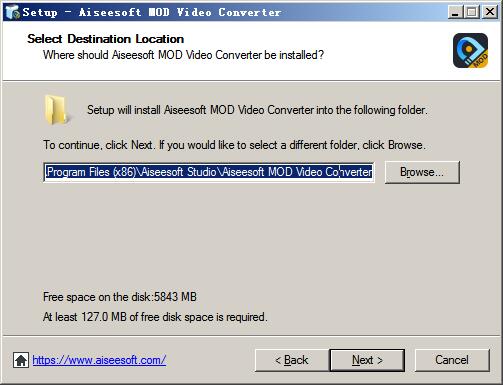Click the home icon beside website link
Viewport: 503px width, 385px height.
(21, 360)
